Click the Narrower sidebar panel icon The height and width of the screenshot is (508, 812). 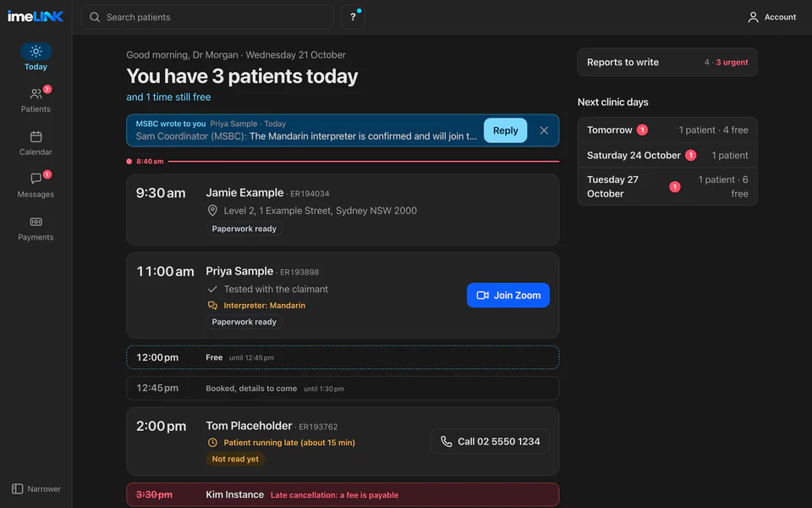[x=17, y=489]
